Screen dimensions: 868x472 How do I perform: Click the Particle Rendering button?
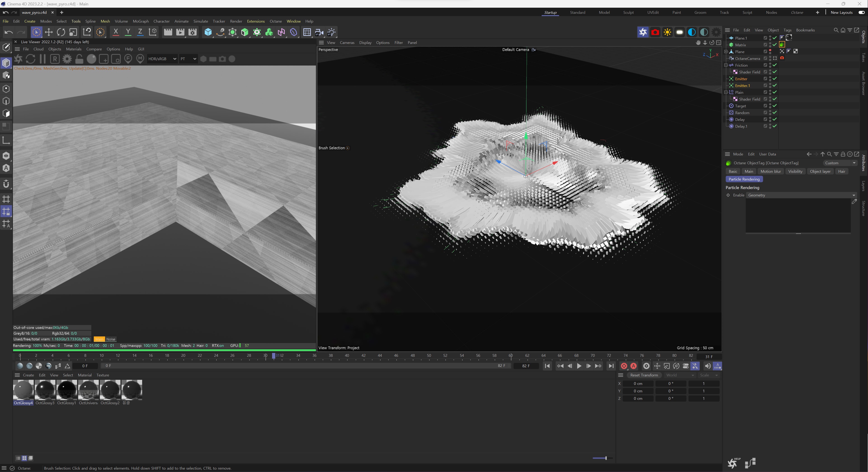[x=744, y=179]
